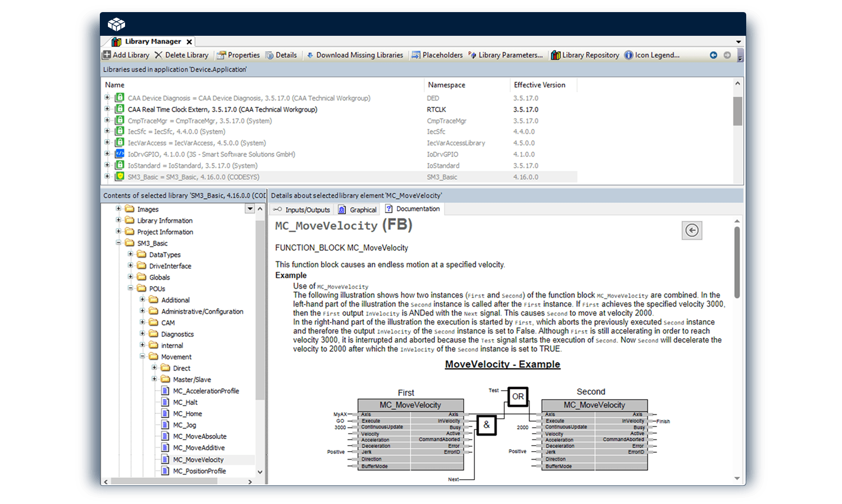The width and height of the screenshot is (842, 504).
Task: Select the CAM folder
Action: coord(168,323)
